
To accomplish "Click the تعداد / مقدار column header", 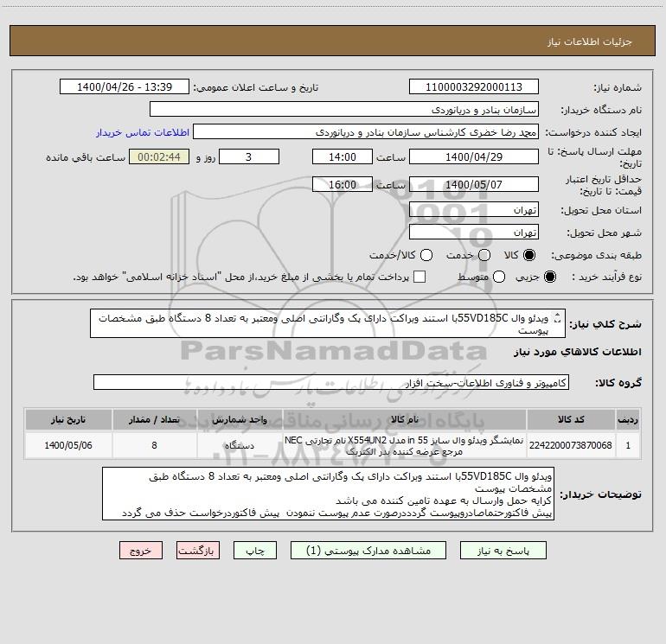I will (154, 419).
